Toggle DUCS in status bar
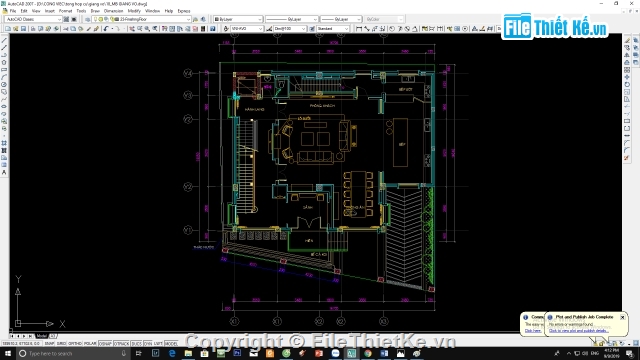640x360 pixels. (136, 344)
